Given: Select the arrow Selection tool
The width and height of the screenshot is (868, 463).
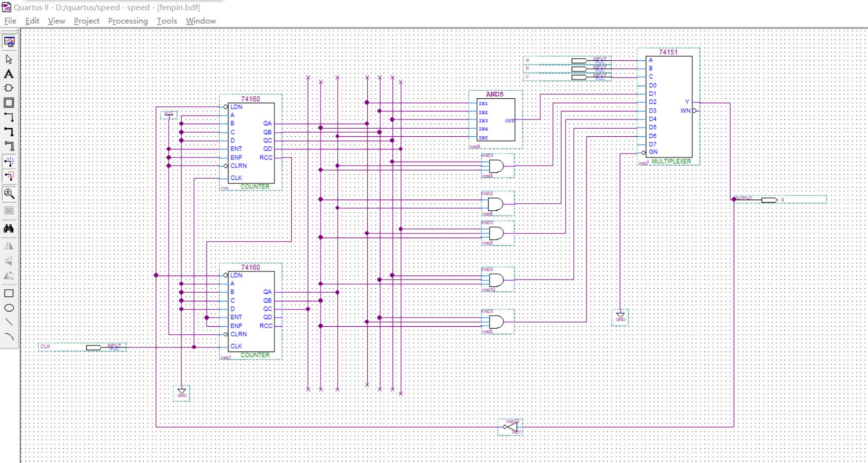Looking at the screenshot, I should [x=9, y=59].
